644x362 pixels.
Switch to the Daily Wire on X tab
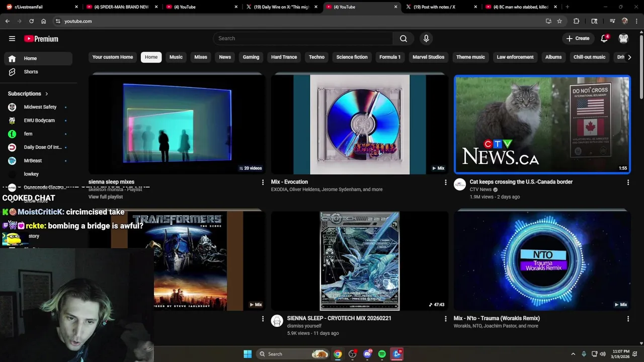281,7
